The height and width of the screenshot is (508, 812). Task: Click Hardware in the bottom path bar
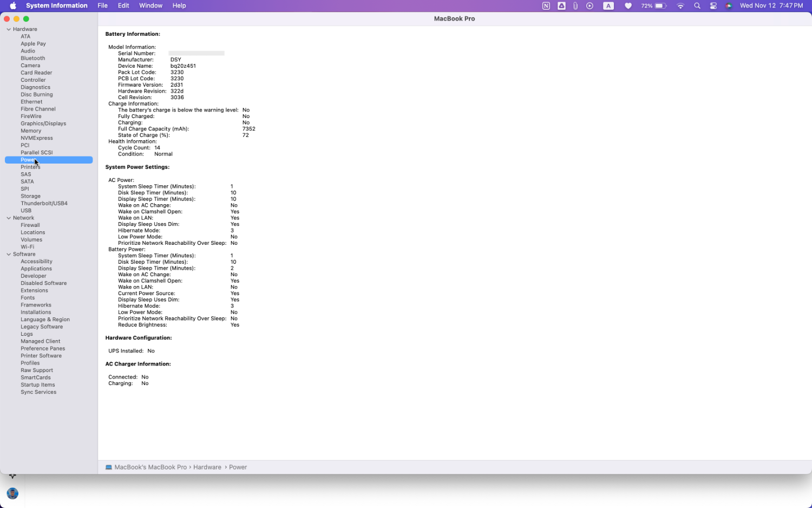point(207,467)
